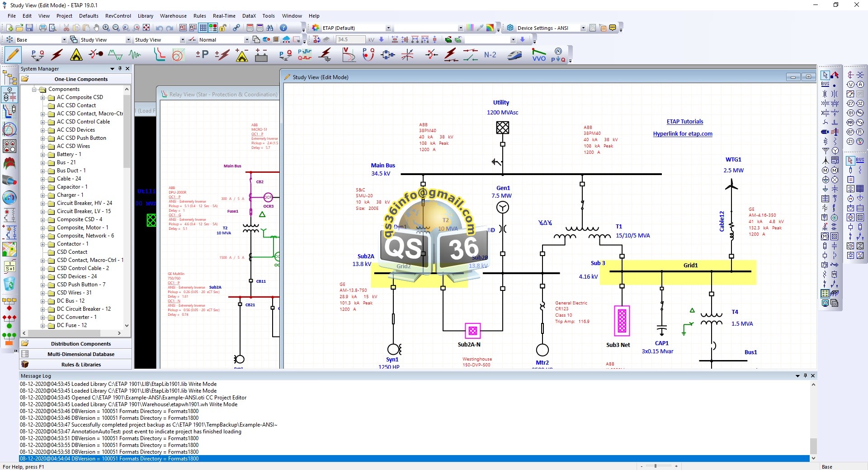Open the Device Settings - ANSI dropdown

click(x=583, y=28)
